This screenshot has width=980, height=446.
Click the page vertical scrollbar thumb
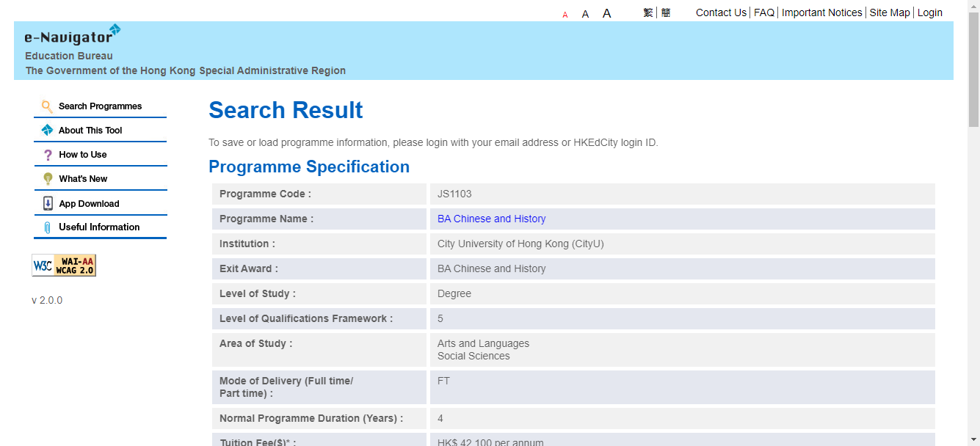pyautogui.click(x=973, y=70)
